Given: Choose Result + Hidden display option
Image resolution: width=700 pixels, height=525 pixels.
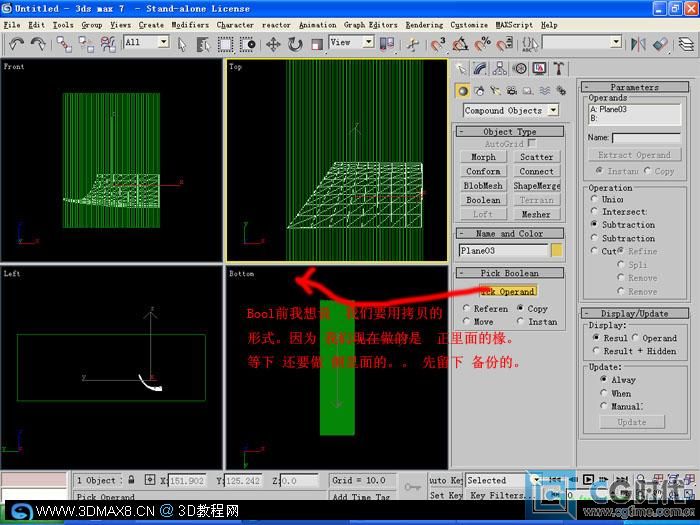Looking at the screenshot, I should pyautogui.click(x=596, y=350).
